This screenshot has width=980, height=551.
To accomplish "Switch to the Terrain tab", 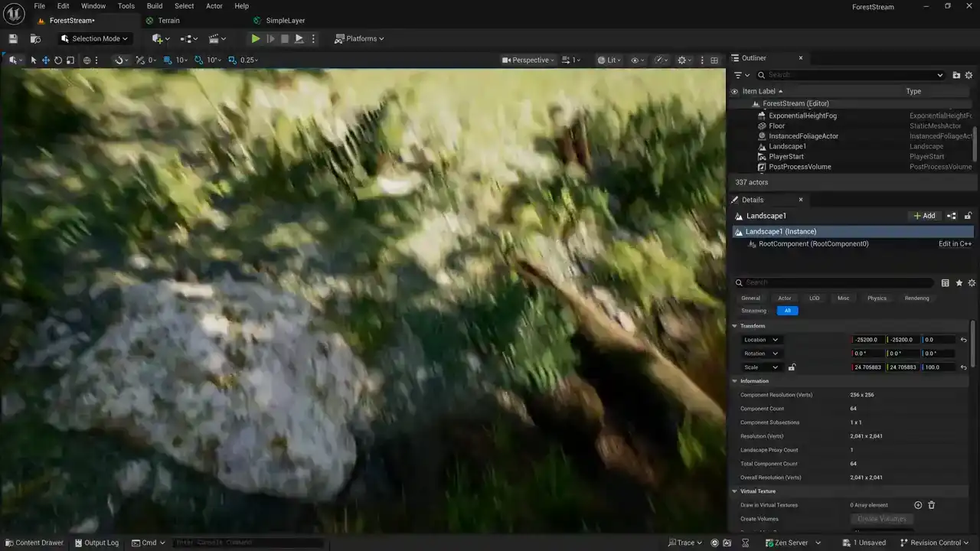I will pyautogui.click(x=168, y=21).
